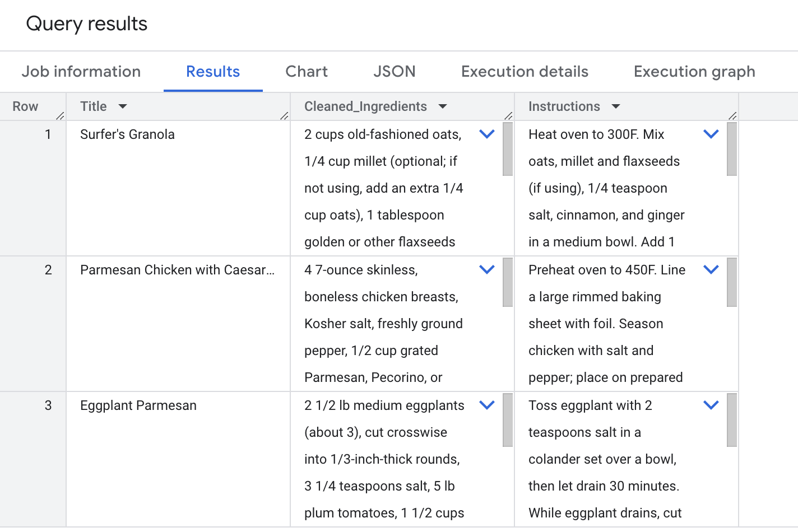Expand Surfer's Granola instructions cell
Viewport: 798px width, 532px height.
[711, 134]
